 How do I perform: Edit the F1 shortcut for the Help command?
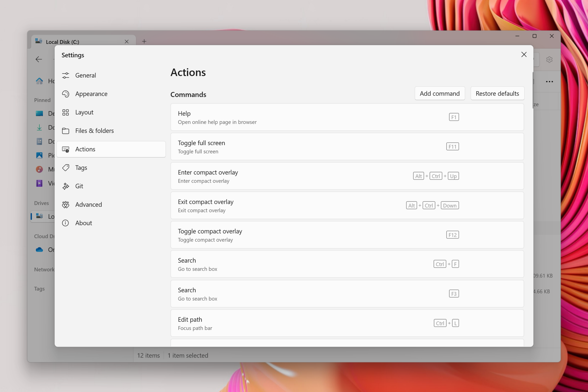pos(454,117)
